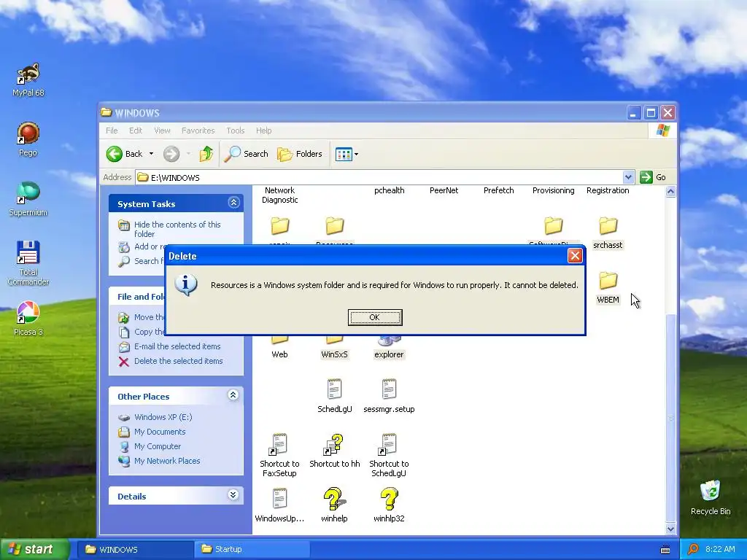Open the Views dropdown button
Image resolution: width=747 pixels, height=560 pixels.
347,154
